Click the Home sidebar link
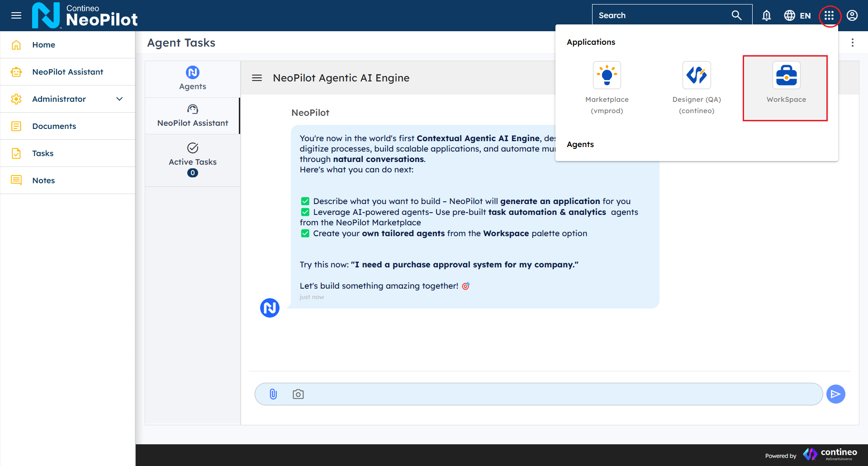The height and width of the screenshot is (466, 868). tap(43, 45)
